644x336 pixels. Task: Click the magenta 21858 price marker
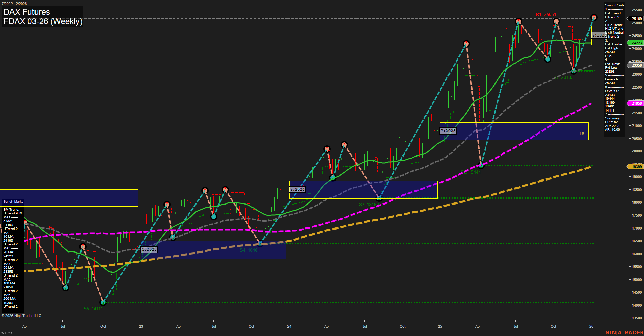tap(635, 103)
